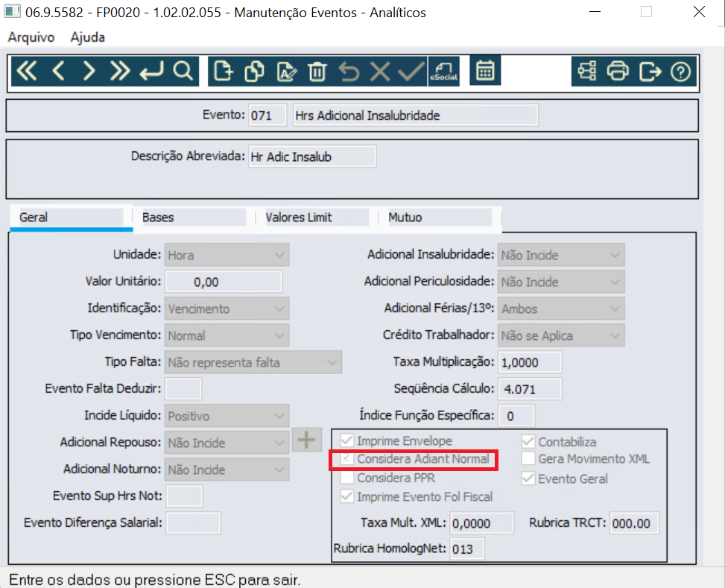
Task: Exit the screen with the exit icon
Action: pos(650,72)
